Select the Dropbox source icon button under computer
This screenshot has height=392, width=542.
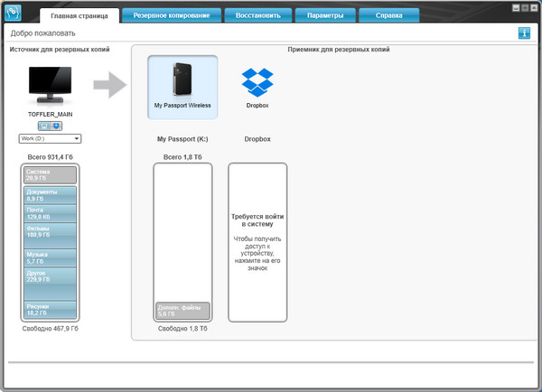click(x=56, y=126)
